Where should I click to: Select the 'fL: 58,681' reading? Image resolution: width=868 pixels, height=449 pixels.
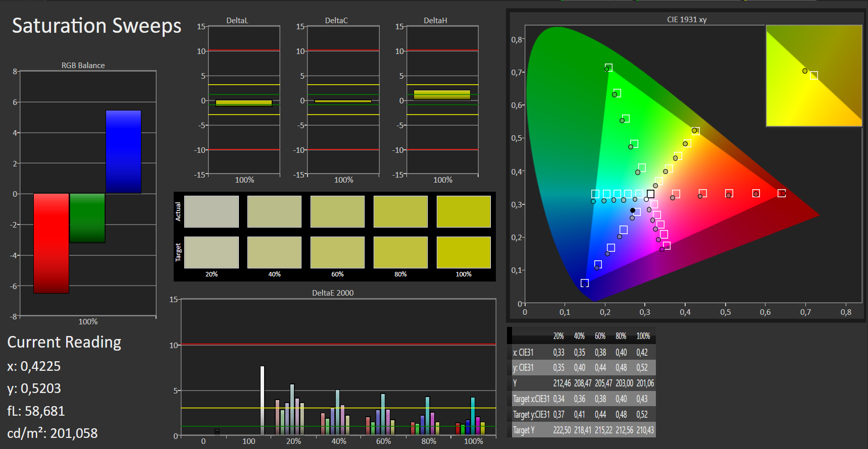[x=36, y=411]
